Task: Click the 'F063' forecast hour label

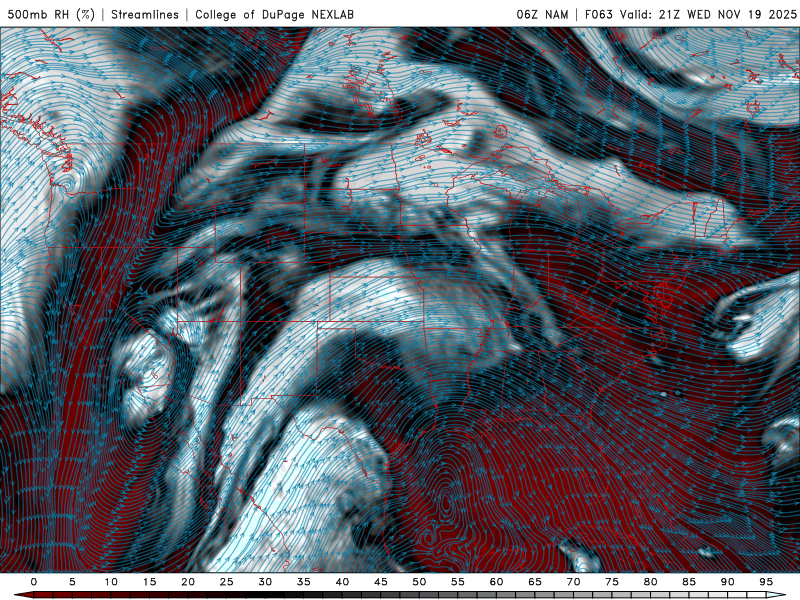Action: point(599,14)
